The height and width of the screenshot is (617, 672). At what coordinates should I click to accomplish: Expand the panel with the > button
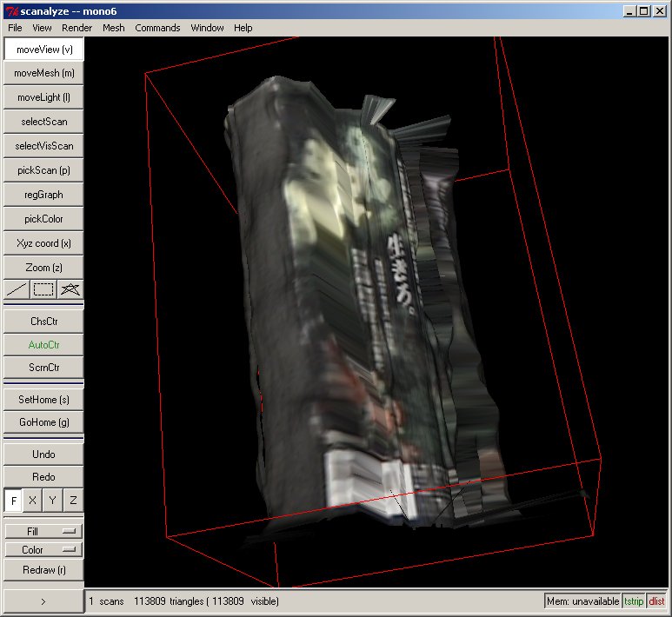(x=43, y=601)
